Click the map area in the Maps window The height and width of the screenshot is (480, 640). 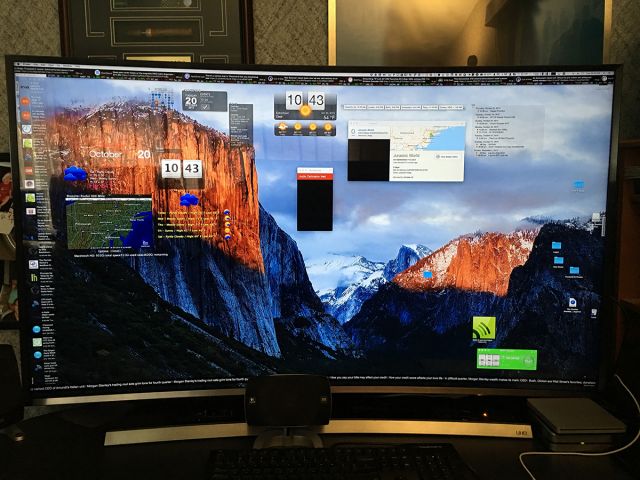tap(427, 138)
